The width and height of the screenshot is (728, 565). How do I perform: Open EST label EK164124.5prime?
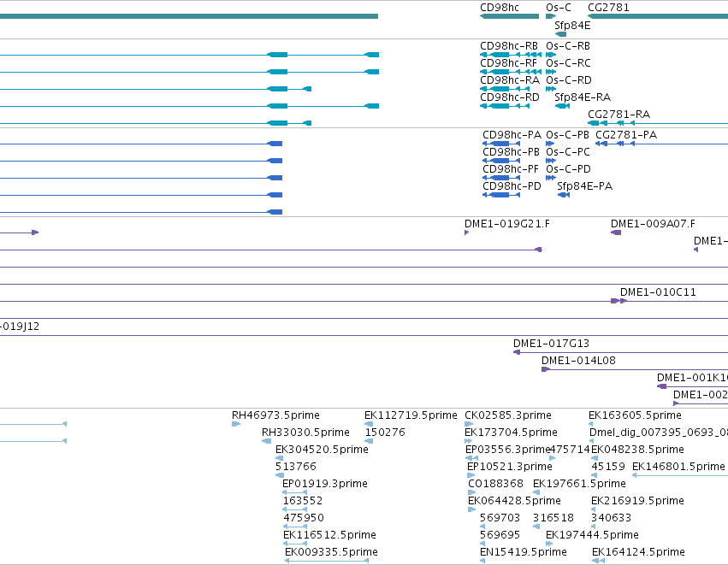(638, 552)
